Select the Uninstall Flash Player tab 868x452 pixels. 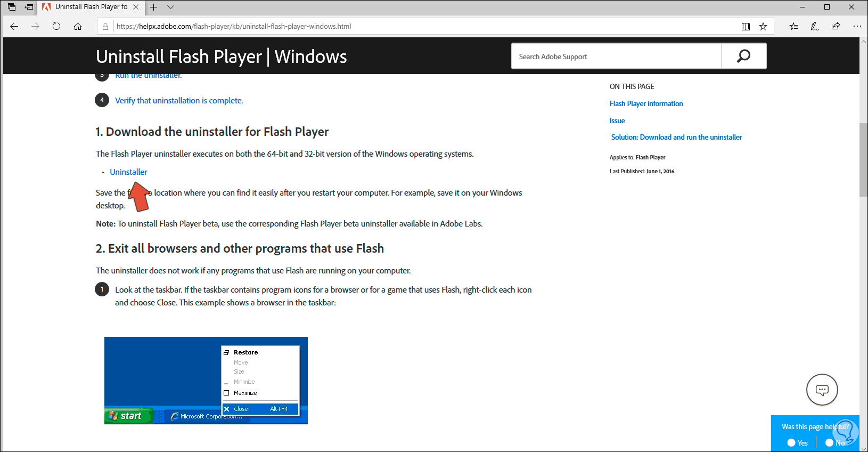point(91,7)
